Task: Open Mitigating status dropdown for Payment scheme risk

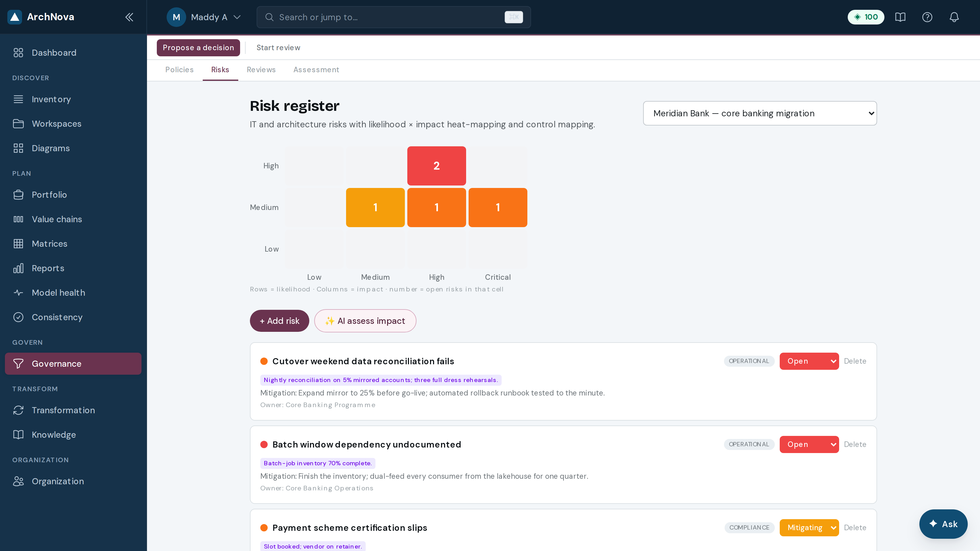Action: 809,528
